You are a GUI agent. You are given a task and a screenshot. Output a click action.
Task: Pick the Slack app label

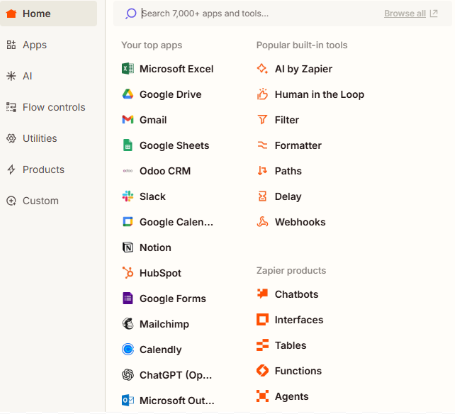pyautogui.click(x=152, y=197)
